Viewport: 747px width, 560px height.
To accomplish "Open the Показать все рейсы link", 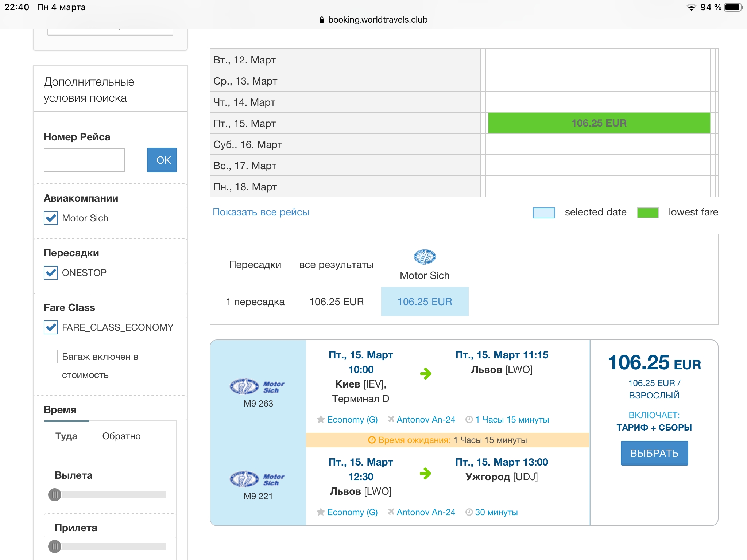I will [x=261, y=212].
